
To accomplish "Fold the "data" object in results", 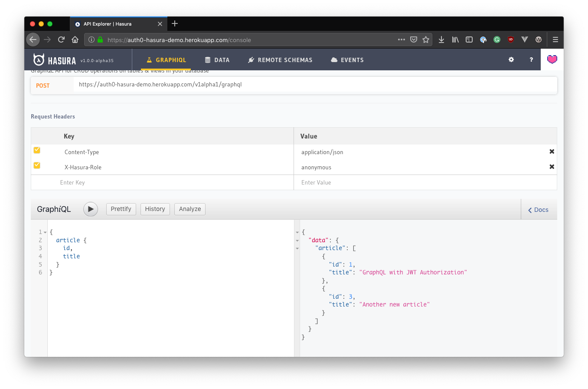I will tap(297, 240).
